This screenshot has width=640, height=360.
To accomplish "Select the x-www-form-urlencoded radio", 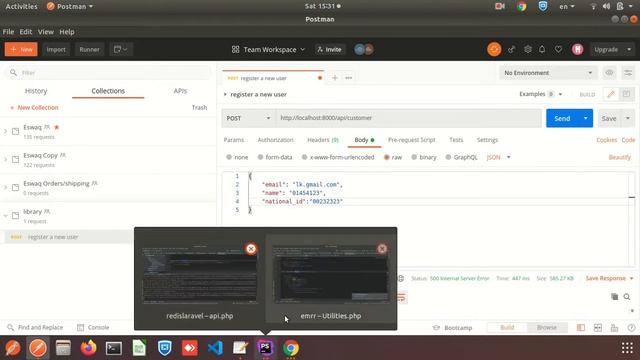I will click(304, 157).
